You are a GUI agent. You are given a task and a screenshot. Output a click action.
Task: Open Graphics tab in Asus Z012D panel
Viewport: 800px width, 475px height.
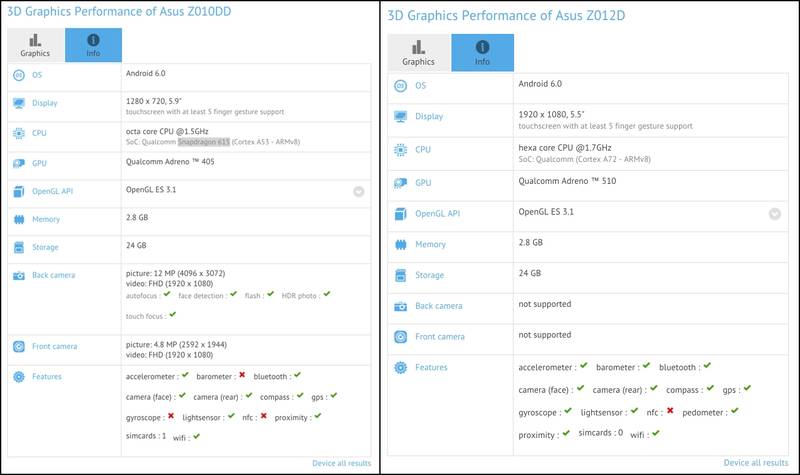point(419,53)
